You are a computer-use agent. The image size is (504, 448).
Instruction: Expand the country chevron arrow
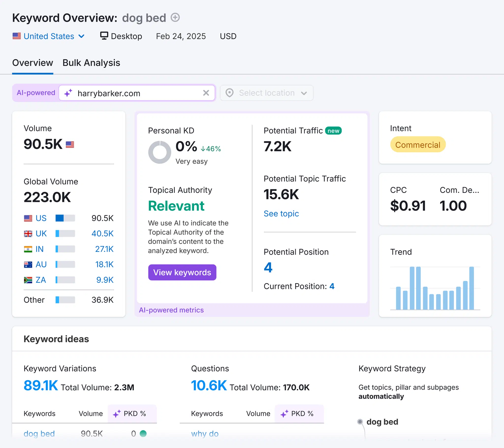[x=81, y=36]
